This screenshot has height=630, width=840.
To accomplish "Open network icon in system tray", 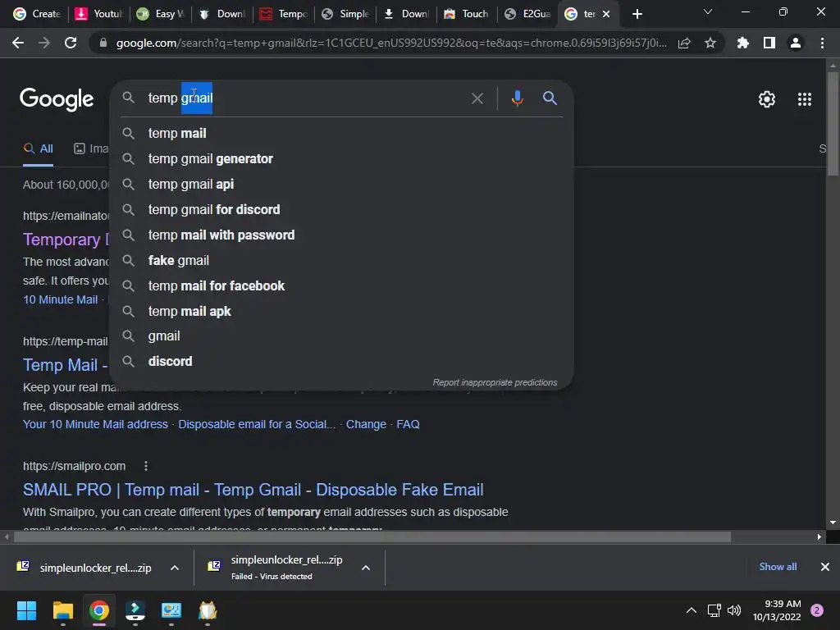I will click(x=714, y=610).
